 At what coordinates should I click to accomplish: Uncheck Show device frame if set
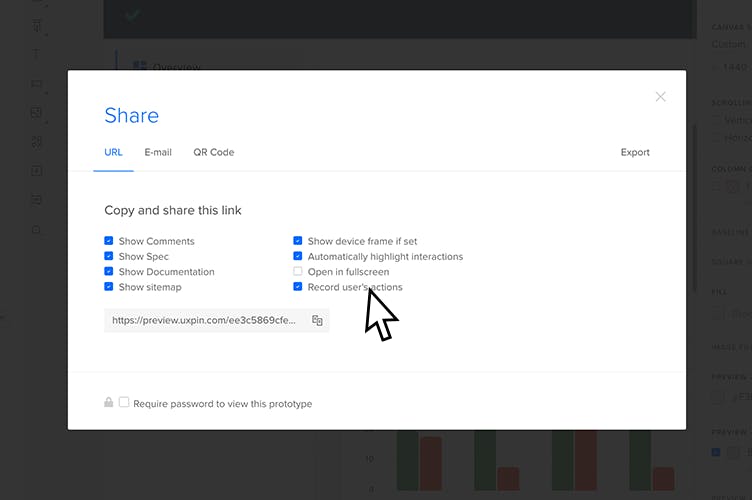(x=298, y=241)
